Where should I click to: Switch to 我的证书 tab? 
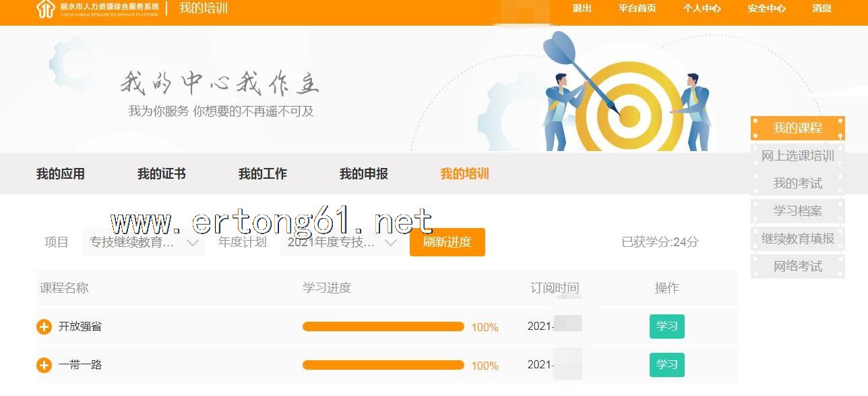[162, 174]
